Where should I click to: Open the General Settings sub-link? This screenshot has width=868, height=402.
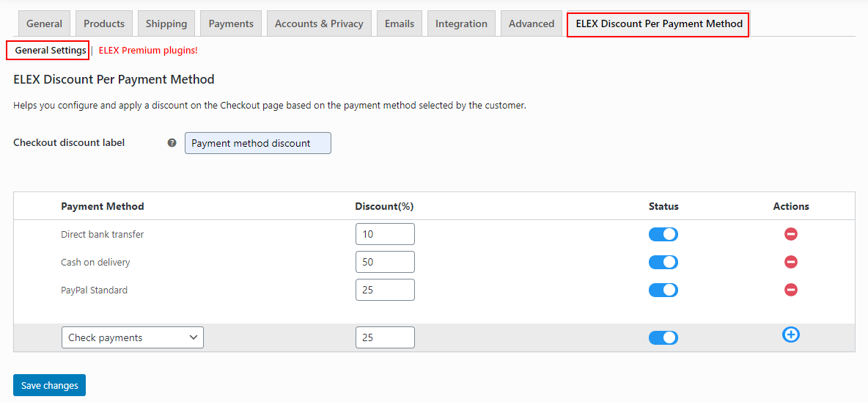coord(50,51)
